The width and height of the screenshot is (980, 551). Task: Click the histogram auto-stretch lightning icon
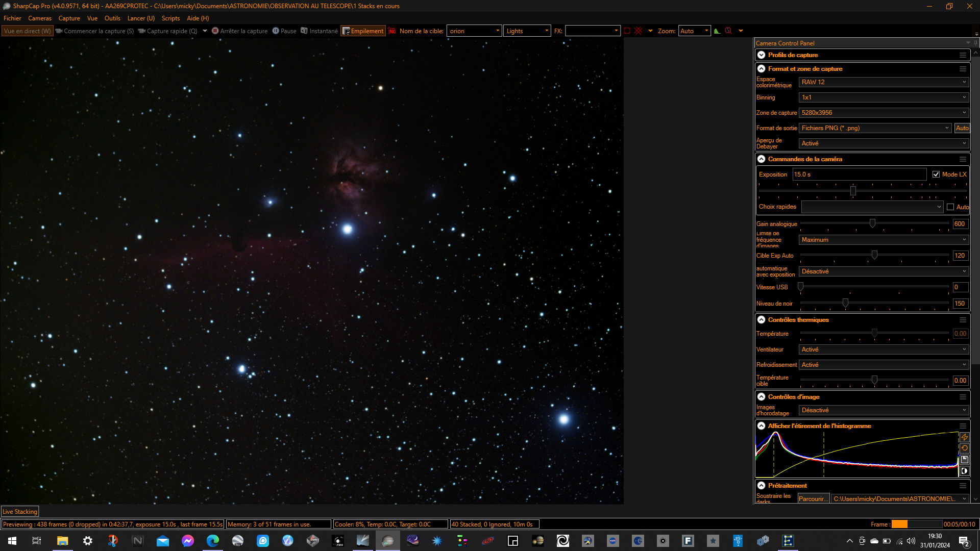(964, 437)
